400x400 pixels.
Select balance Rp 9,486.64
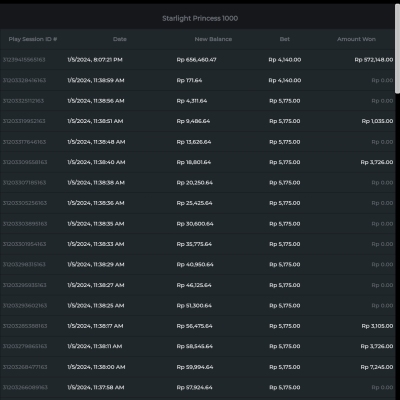pos(193,121)
